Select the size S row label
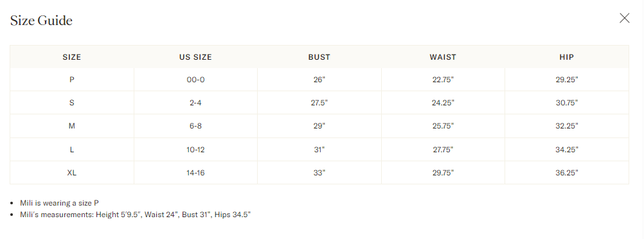 [72, 103]
